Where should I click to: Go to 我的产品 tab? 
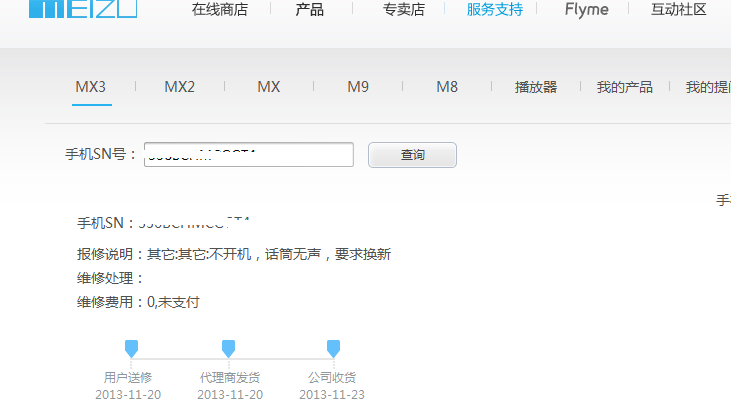[x=625, y=87]
